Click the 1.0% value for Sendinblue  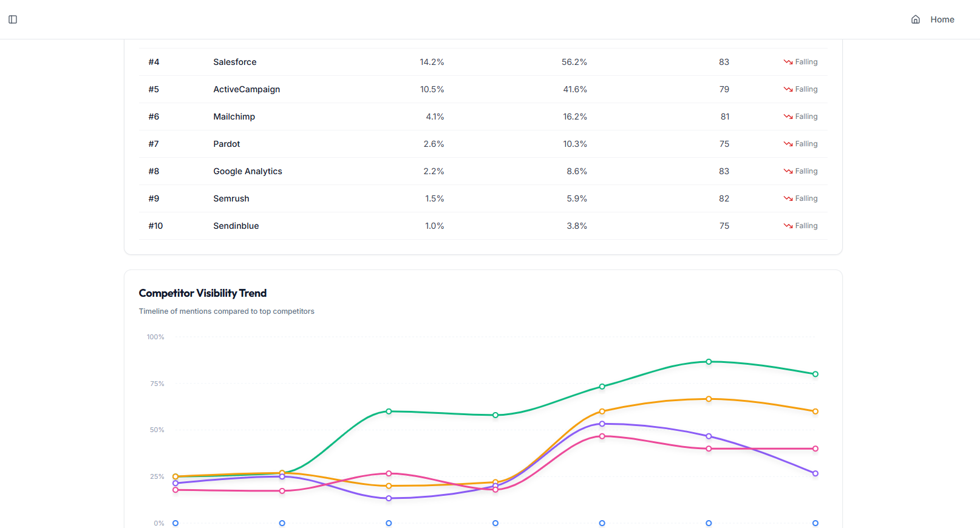435,226
